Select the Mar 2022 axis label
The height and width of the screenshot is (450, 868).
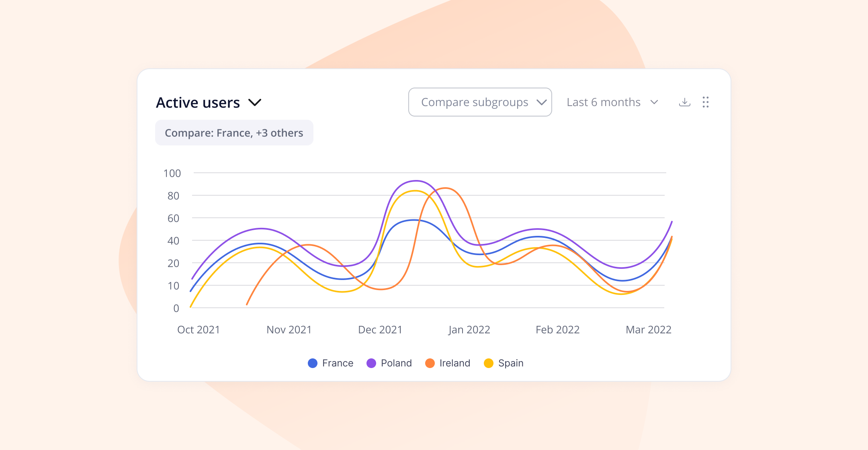click(648, 329)
